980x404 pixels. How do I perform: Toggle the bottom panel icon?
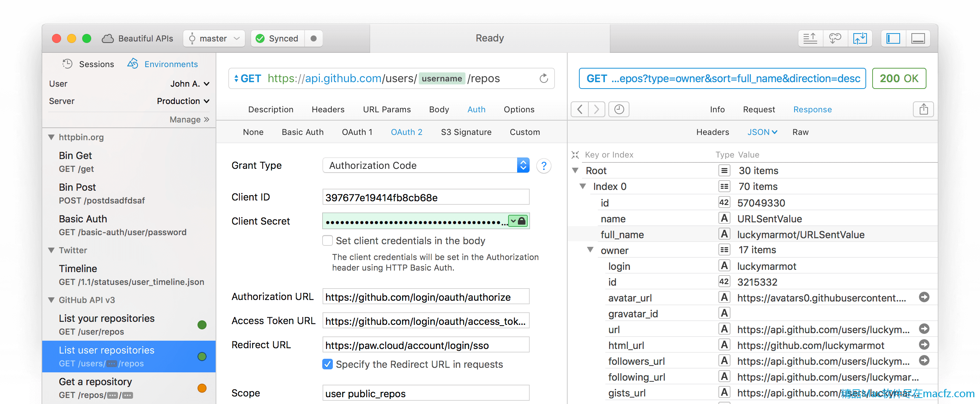click(x=918, y=38)
